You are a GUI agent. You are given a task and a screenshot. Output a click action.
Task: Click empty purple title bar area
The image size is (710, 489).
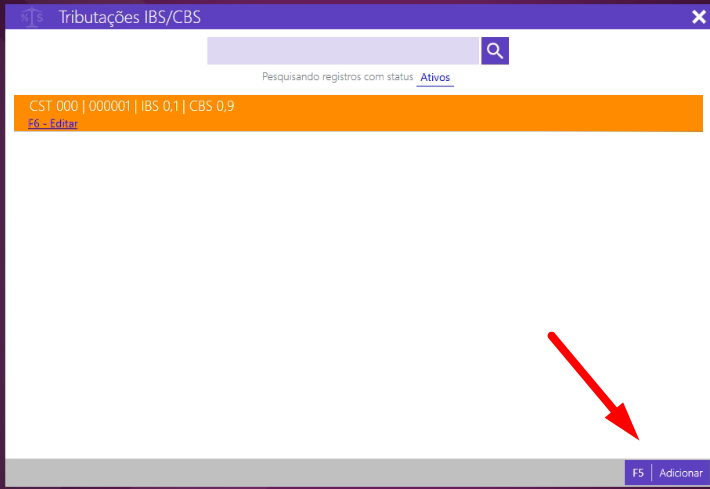point(450,16)
